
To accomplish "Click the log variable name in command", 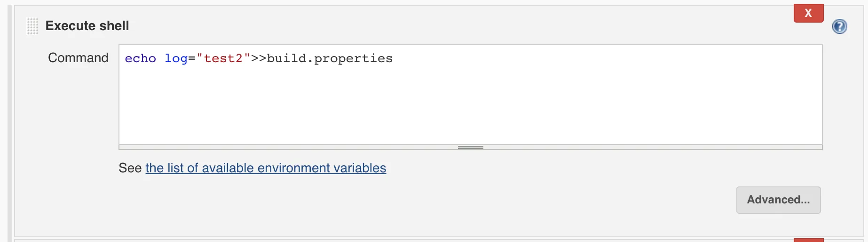I will click(176, 59).
